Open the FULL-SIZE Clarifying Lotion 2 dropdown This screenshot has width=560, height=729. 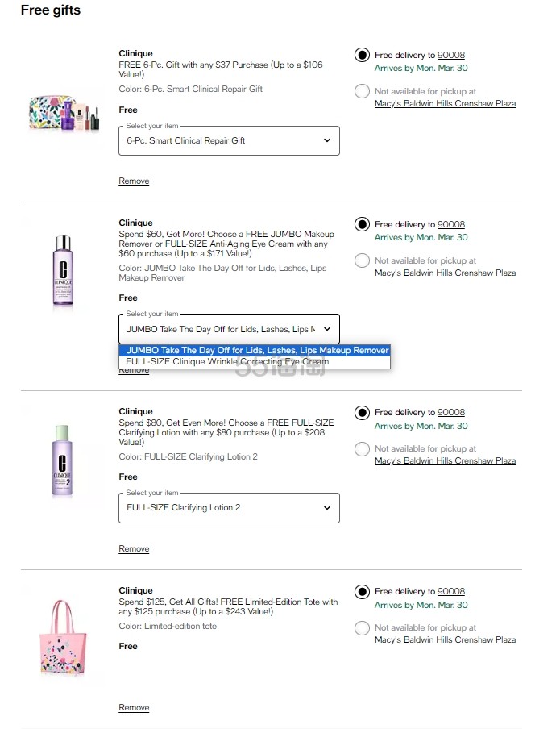click(229, 508)
